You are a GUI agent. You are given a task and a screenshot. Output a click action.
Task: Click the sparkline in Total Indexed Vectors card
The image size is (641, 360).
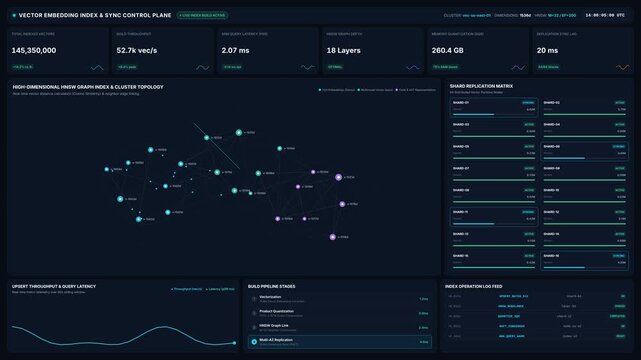[97, 67]
